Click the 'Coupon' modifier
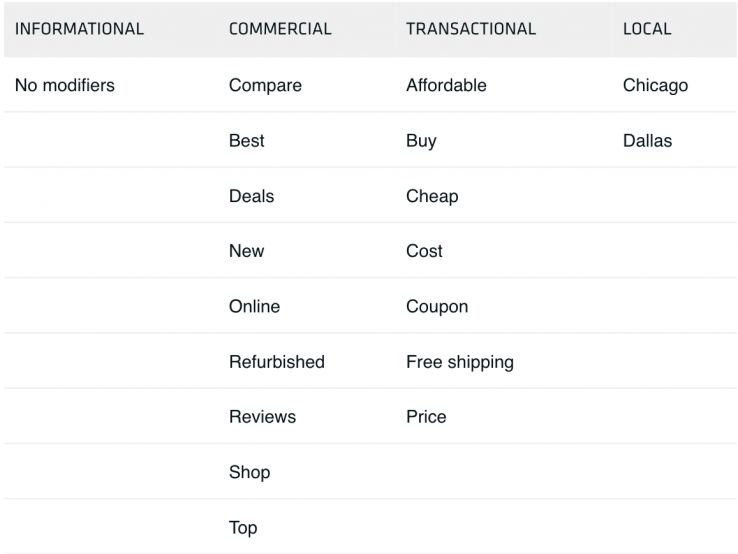This screenshot has height=554, width=738. tap(437, 306)
